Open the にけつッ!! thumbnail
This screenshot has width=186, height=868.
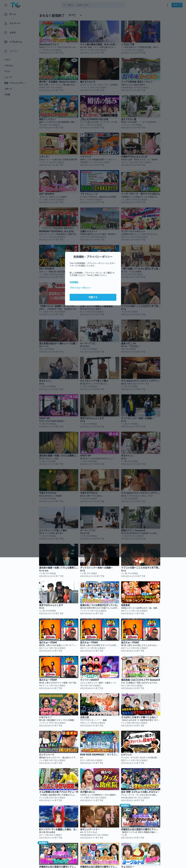pyautogui.click(x=141, y=742)
